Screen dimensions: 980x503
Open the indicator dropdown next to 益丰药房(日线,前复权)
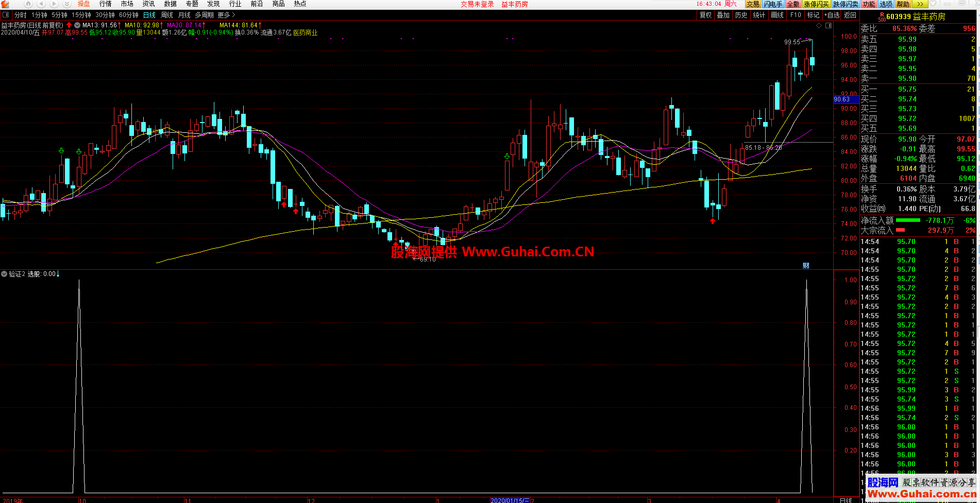(x=77, y=25)
